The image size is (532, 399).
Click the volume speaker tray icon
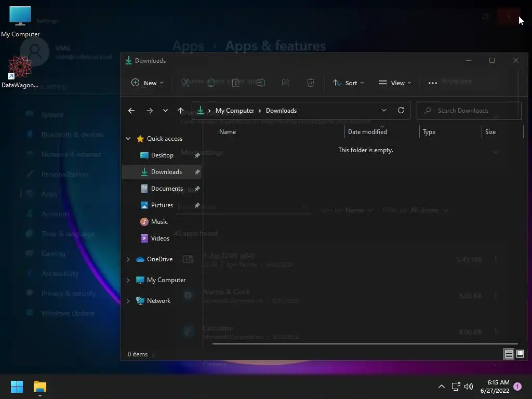(469, 387)
